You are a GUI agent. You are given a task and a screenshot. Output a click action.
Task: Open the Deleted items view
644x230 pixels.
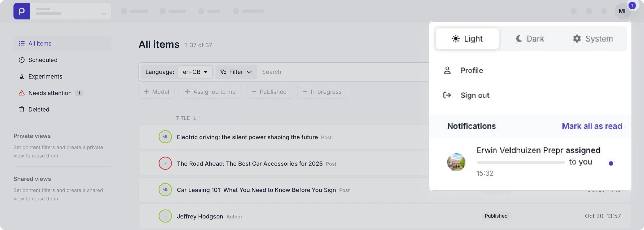39,109
